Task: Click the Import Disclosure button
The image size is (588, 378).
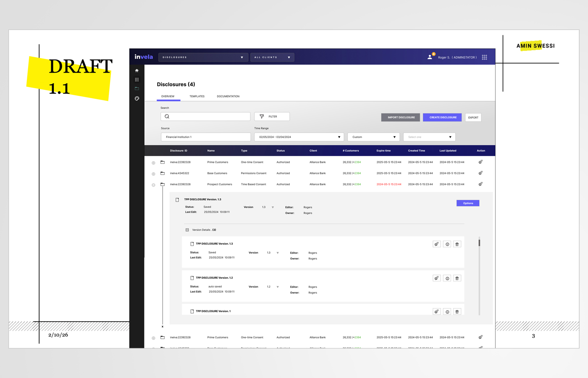Action: (401, 117)
